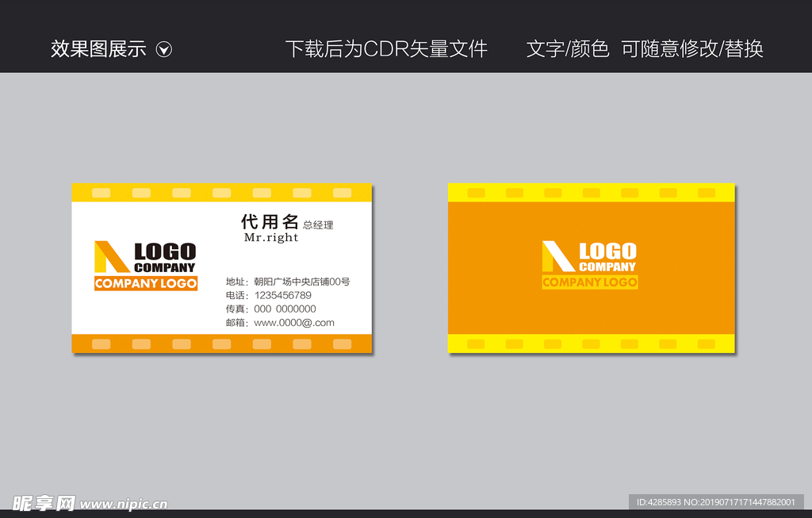Select the orange 'N' logo mark on front card
Screen dimensions: 812x518
tap(111, 258)
